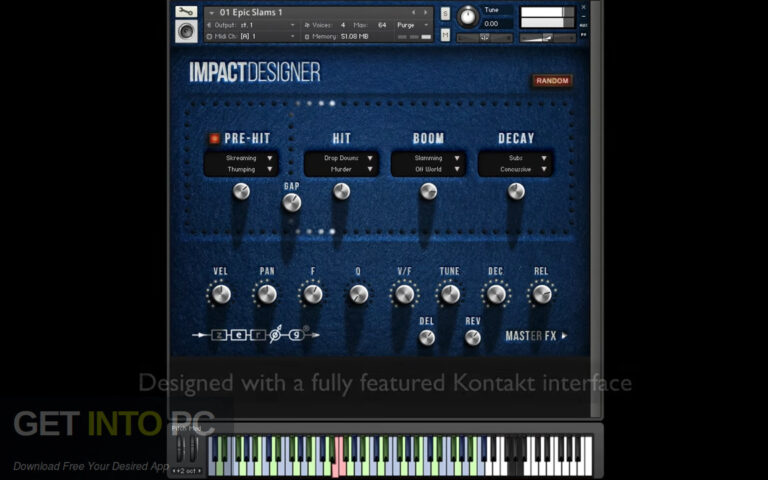Open the MASTER FX page
768x480 pixels.
[x=536, y=336]
